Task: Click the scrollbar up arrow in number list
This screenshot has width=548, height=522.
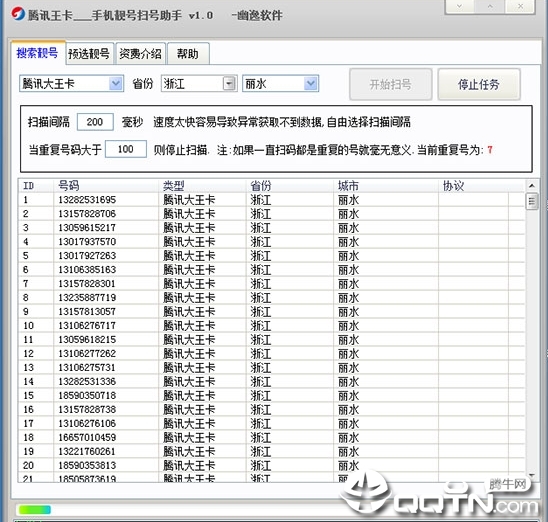Action: [532, 186]
